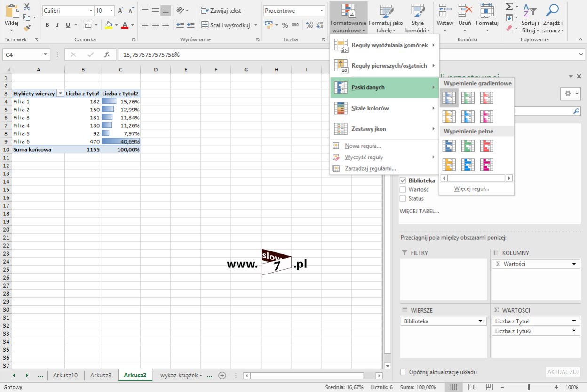Viewport: 587px width, 392px height.
Task: Switch to Normal view in status bar
Action: [453, 387]
